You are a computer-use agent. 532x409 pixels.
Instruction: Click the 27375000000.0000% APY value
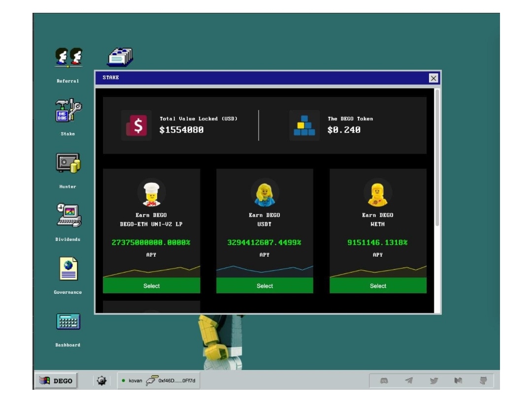coord(151,242)
